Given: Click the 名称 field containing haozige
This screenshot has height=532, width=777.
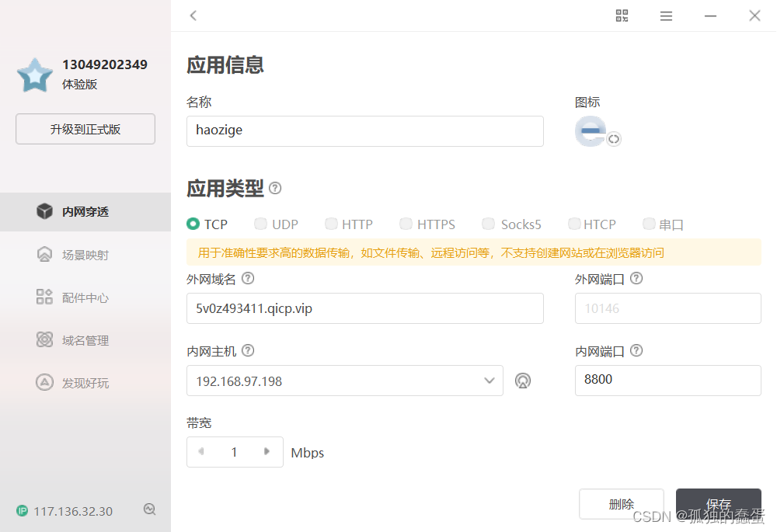Looking at the screenshot, I should 364,130.
